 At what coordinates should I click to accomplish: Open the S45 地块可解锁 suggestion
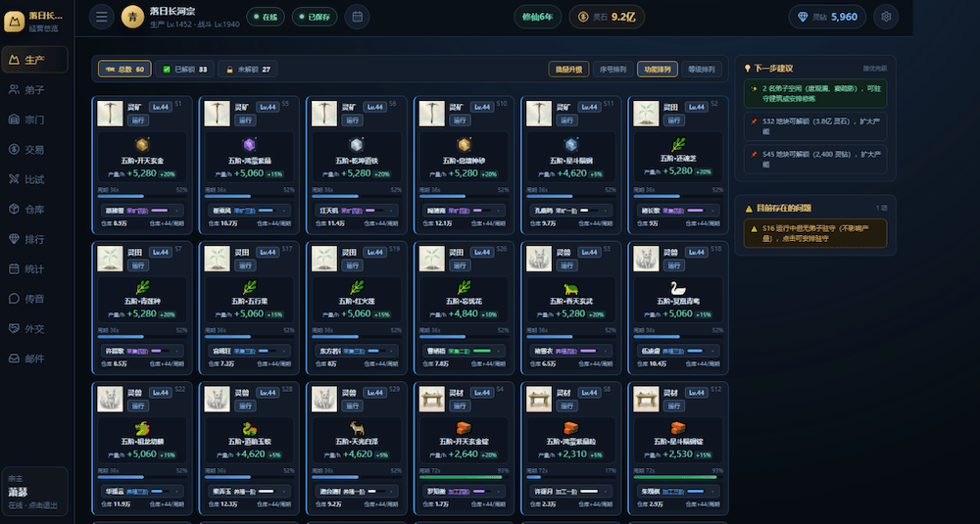(x=815, y=160)
